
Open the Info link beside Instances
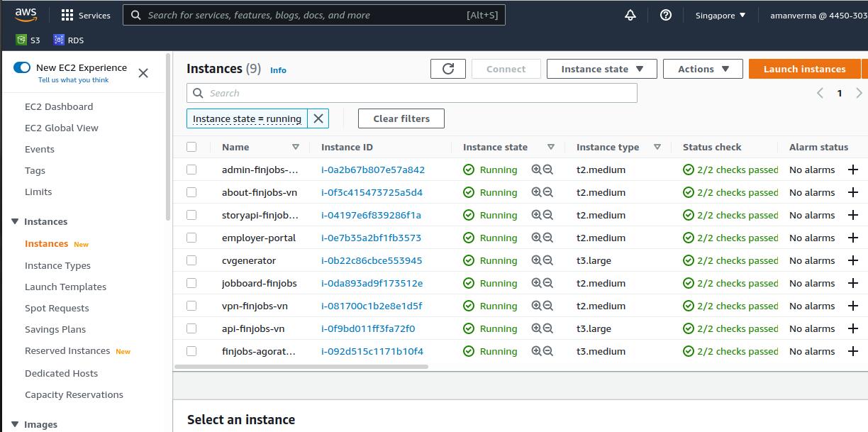click(278, 70)
